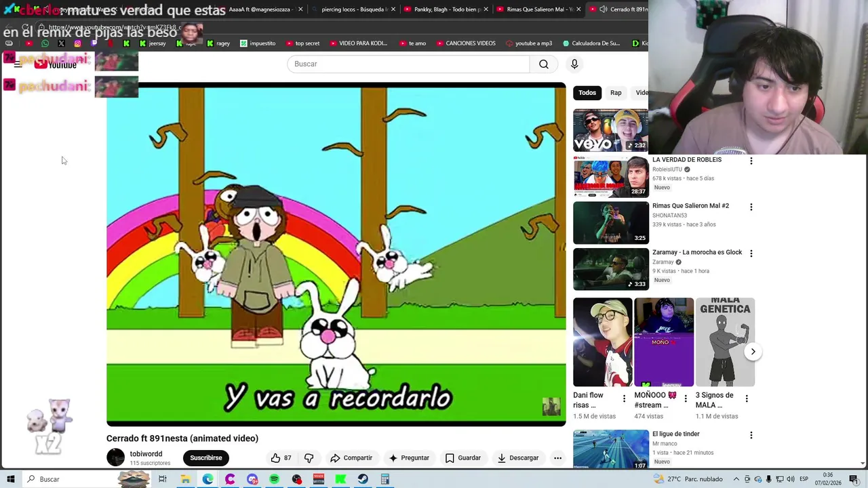
Task: Open LA VERDAD DE ROBLEIS video thumbnail
Action: (611, 176)
